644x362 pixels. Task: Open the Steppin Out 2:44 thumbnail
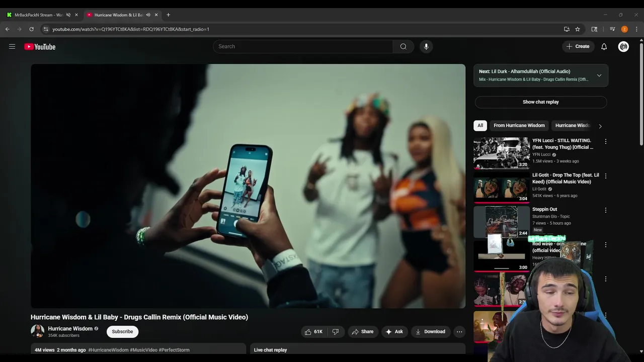pos(502,221)
